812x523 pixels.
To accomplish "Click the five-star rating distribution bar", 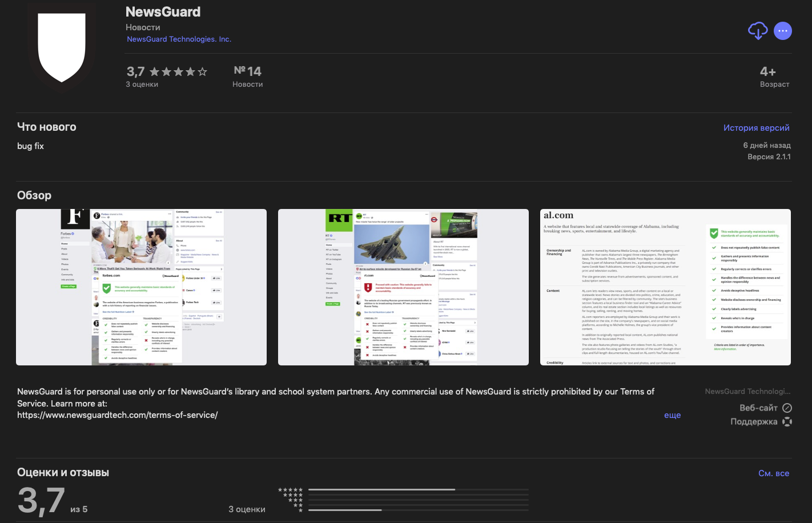I will click(419, 490).
